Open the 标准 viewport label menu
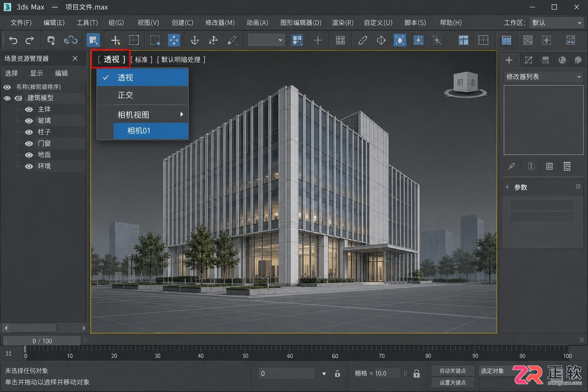This screenshot has height=392, width=588. pyautogui.click(x=141, y=60)
